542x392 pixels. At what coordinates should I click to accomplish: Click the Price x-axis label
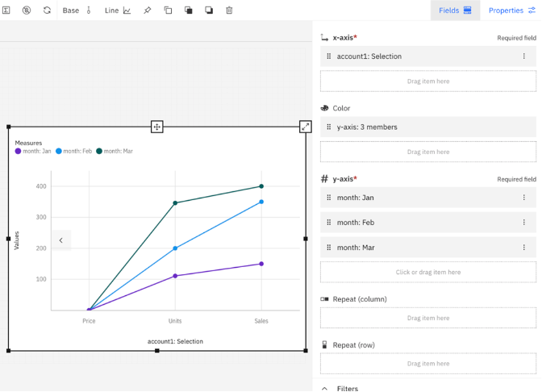click(x=89, y=321)
